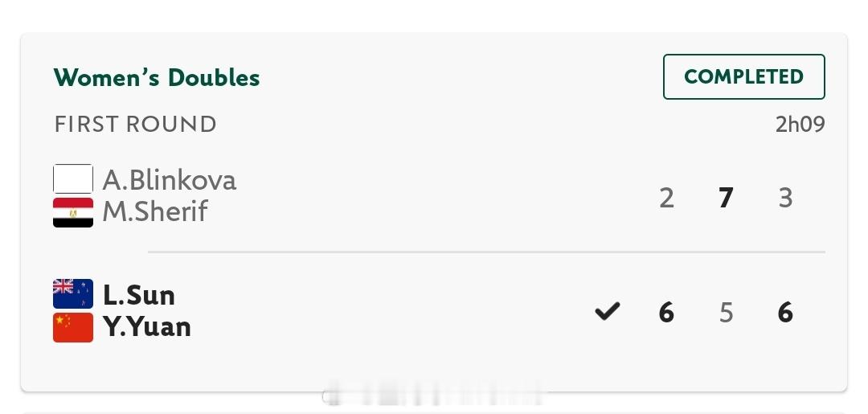Click the COMPLETED status button

point(744,77)
